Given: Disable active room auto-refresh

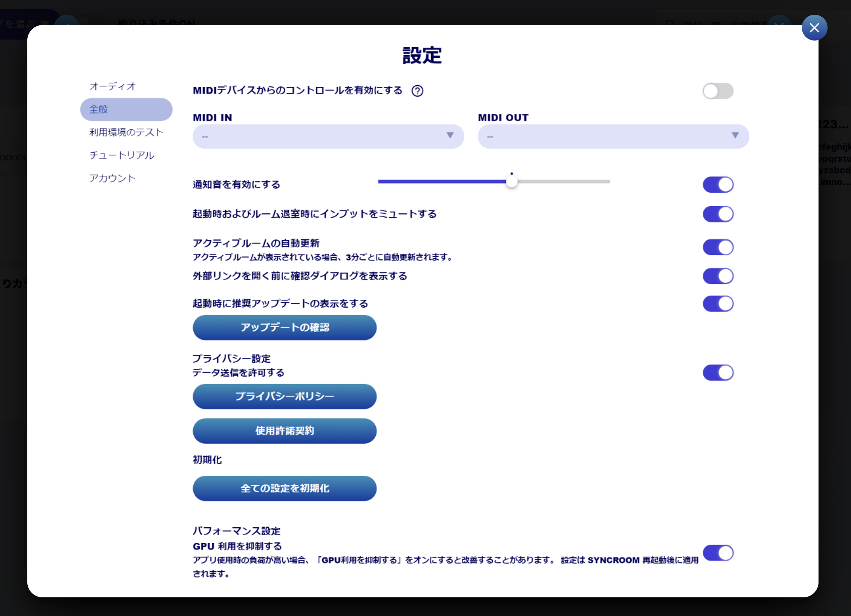Looking at the screenshot, I should (x=718, y=247).
